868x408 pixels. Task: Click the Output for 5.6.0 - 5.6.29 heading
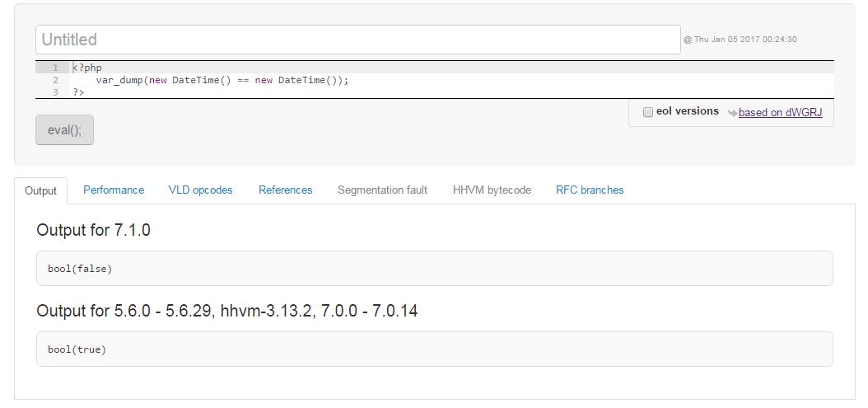[x=227, y=311]
